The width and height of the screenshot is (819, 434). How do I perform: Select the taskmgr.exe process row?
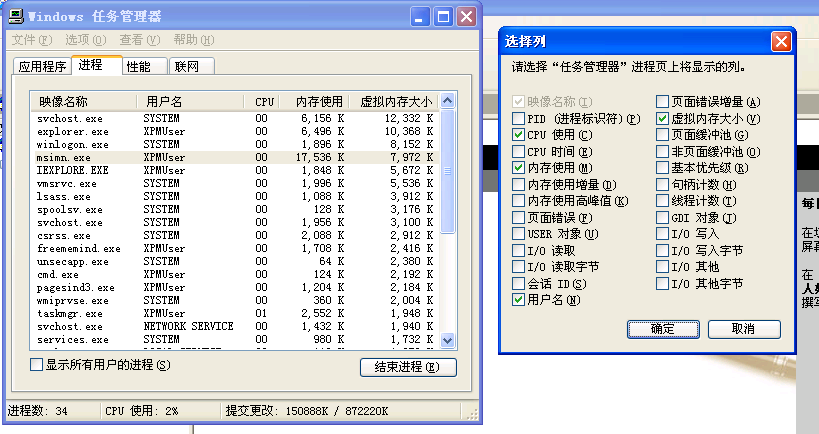click(x=235, y=313)
